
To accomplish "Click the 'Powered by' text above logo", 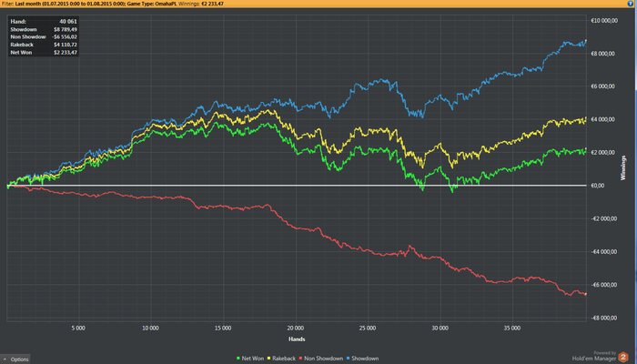I will 605,353.
